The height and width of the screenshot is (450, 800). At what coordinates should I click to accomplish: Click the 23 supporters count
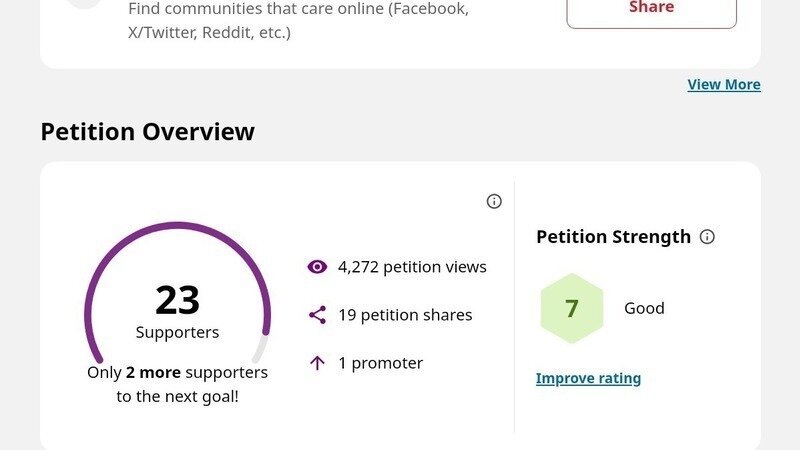tap(177, 300)
